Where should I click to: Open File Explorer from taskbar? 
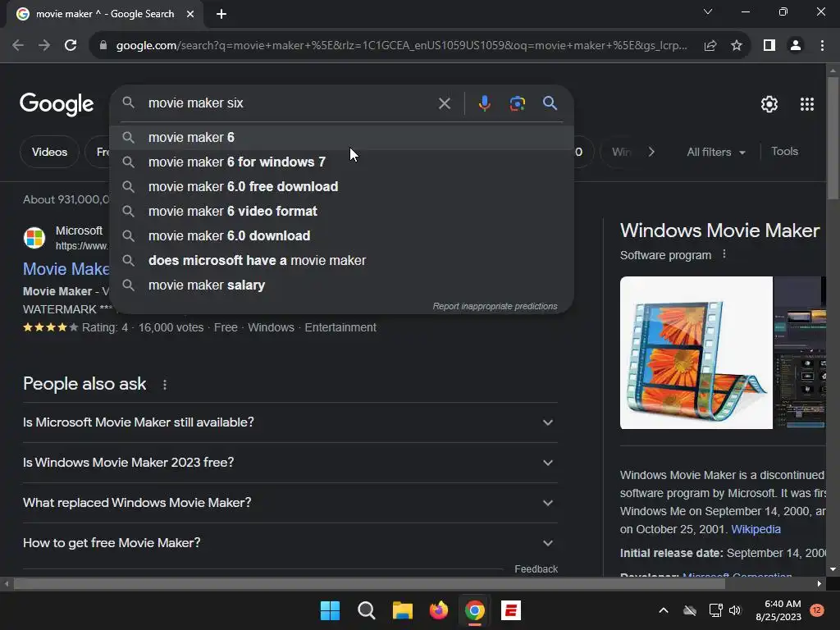click(x=402, y=610)
